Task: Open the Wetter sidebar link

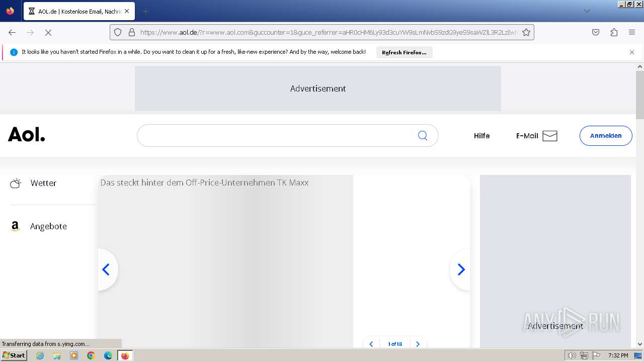Action: (x=43, y=183)
